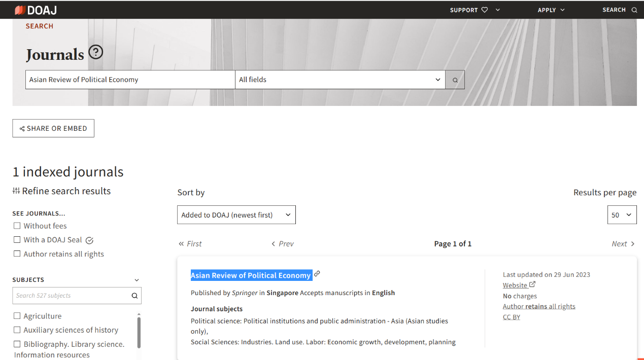Click the 'No charges' text

tap(520, 296)
